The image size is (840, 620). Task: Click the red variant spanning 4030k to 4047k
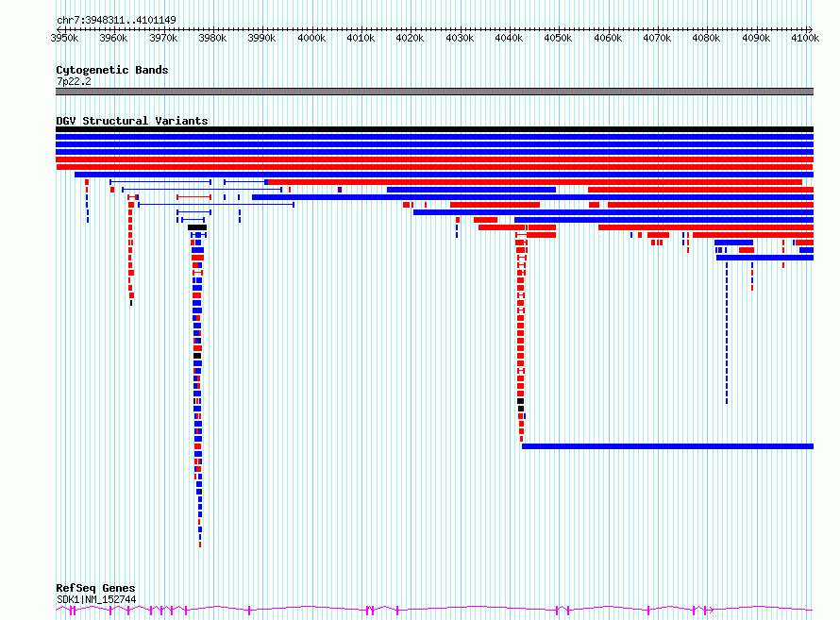point(495,205)
